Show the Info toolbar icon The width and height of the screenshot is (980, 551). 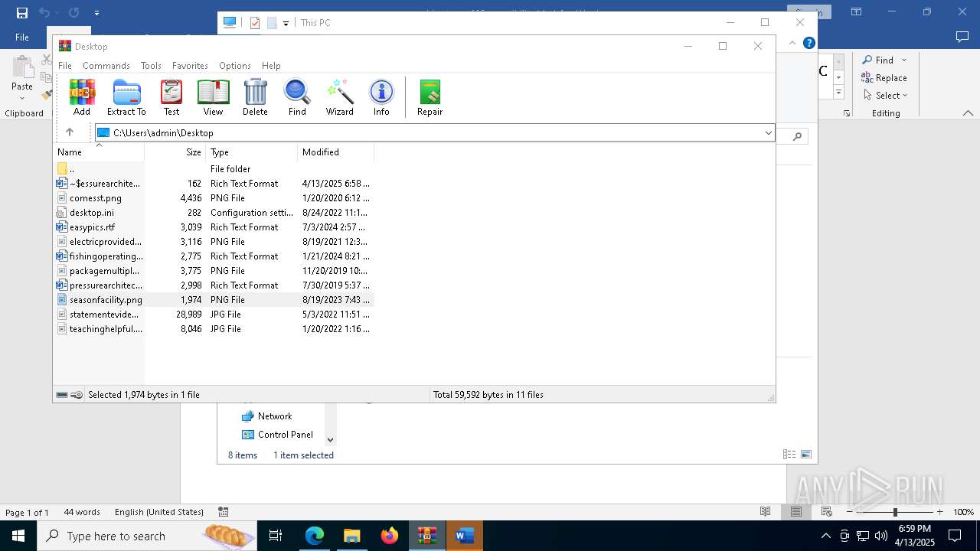(x=381, y=97)
